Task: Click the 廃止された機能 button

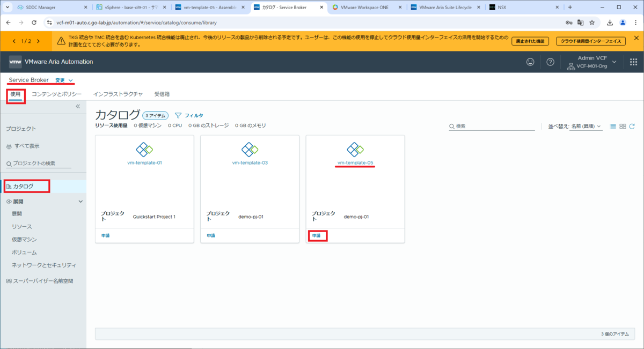Action: (530, 41)
